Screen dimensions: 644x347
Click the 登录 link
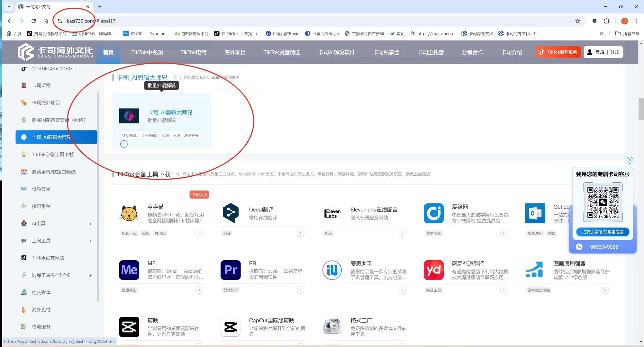click(x=600, y=52)
